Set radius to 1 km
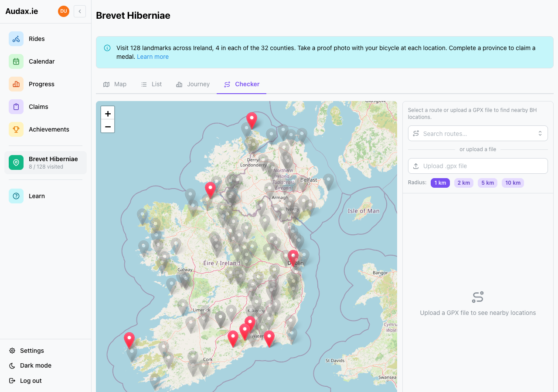Image resolution: width=558 pixels, height=392 pixels. (440, 183)
